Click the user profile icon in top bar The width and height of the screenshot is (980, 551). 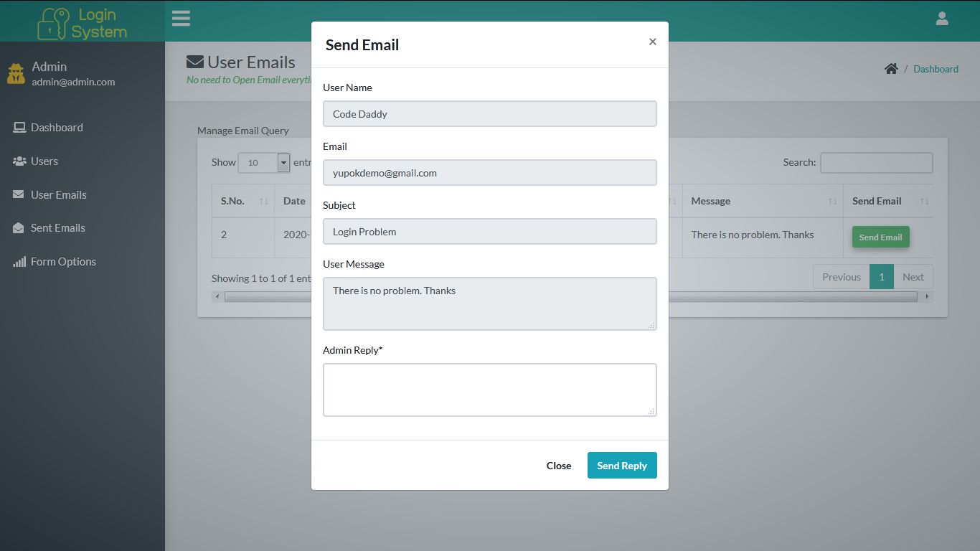(941, 18)
